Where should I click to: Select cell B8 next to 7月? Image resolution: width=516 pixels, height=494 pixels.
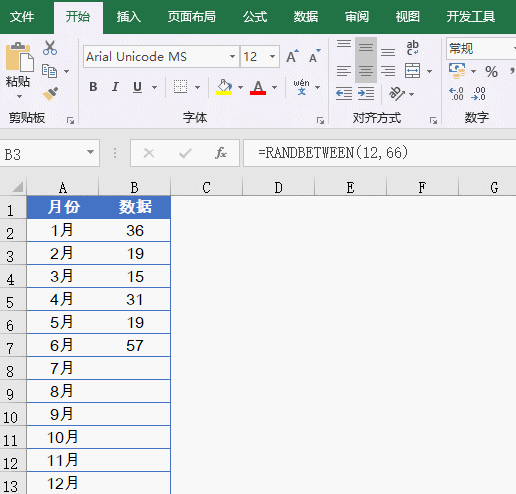pos(135,368)
